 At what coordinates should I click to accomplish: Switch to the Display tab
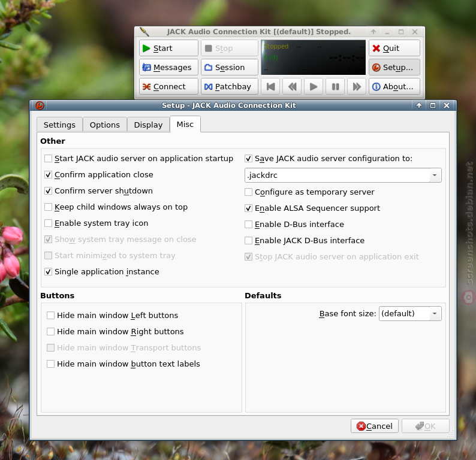tap(148, 125)
